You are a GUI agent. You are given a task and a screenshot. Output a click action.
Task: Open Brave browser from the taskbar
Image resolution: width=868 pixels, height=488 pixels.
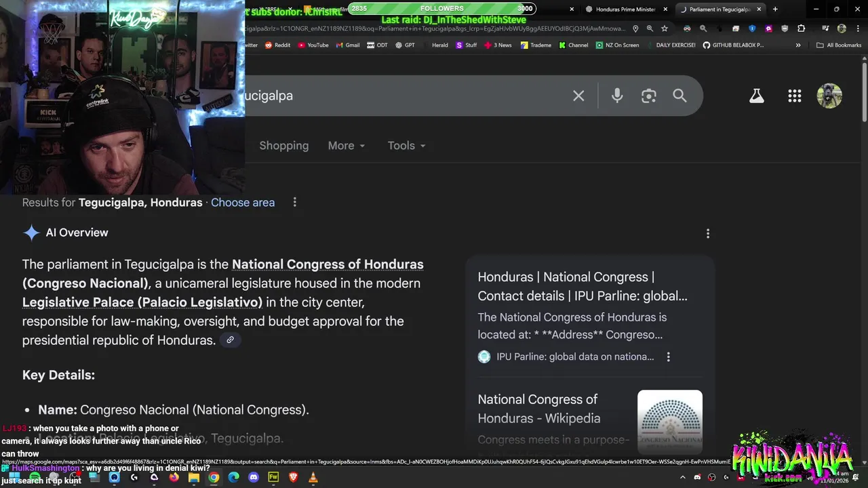coord(293,477)
